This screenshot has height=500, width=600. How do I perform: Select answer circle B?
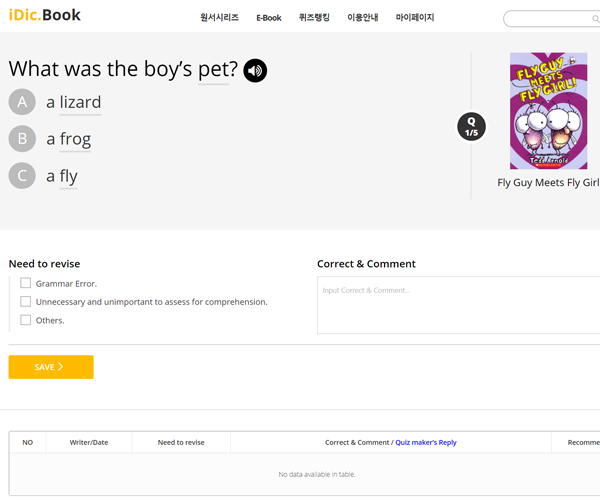click(22, 139)
